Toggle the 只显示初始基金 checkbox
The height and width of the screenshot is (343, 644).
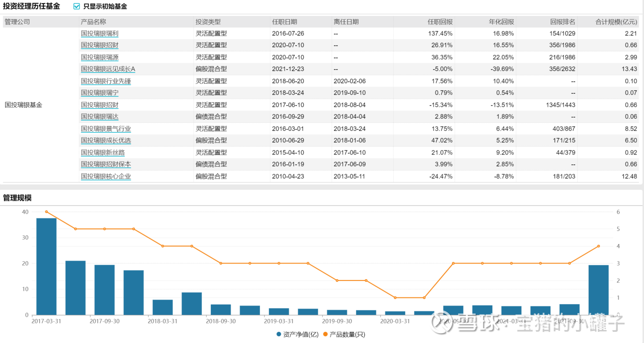[76, 7]
